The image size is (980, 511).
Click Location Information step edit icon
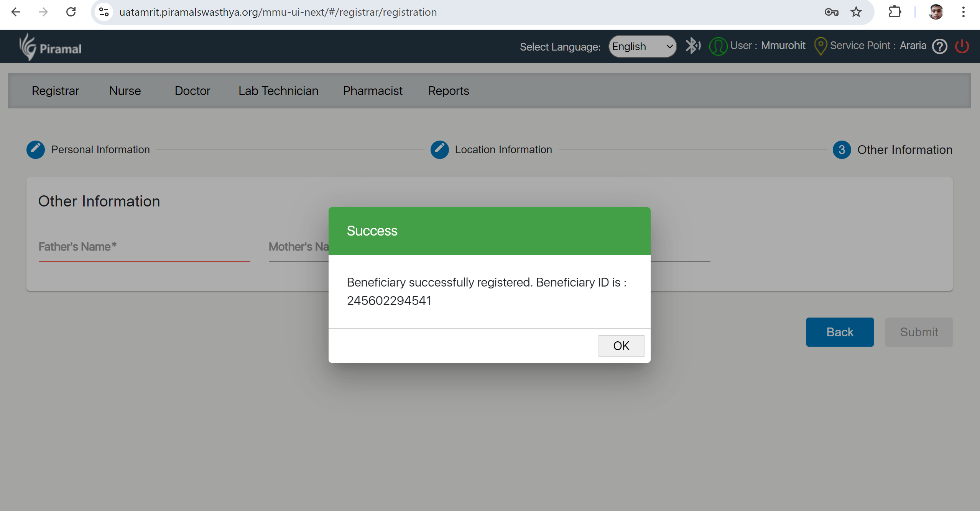[x=439, y=149]
